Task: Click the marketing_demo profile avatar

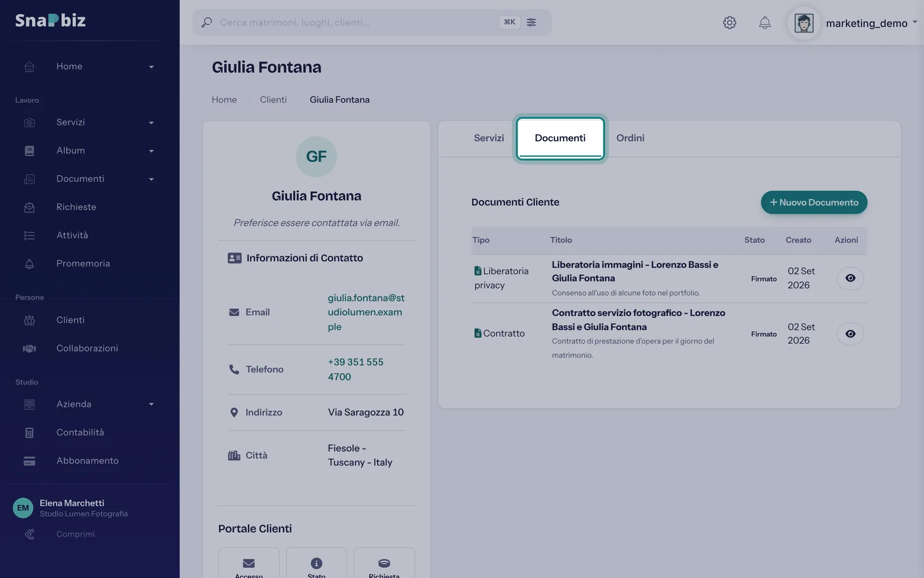Action: 804,23
